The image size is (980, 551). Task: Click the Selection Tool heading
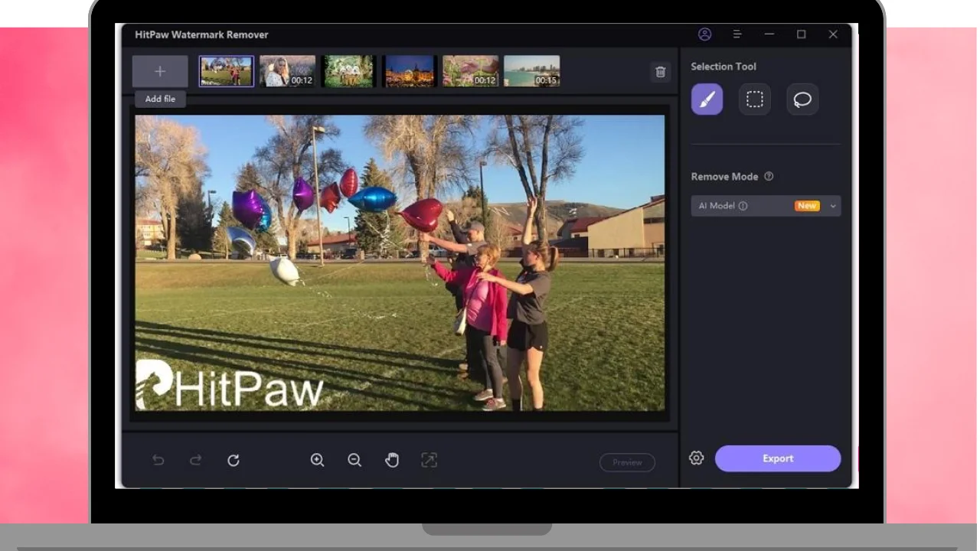[x=724, y=67]
